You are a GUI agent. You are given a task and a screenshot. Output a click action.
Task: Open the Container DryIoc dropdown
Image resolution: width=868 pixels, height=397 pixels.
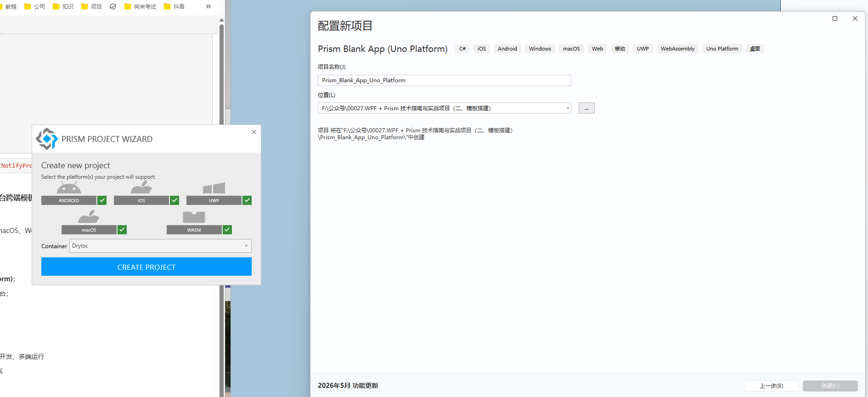pos(160,246)
